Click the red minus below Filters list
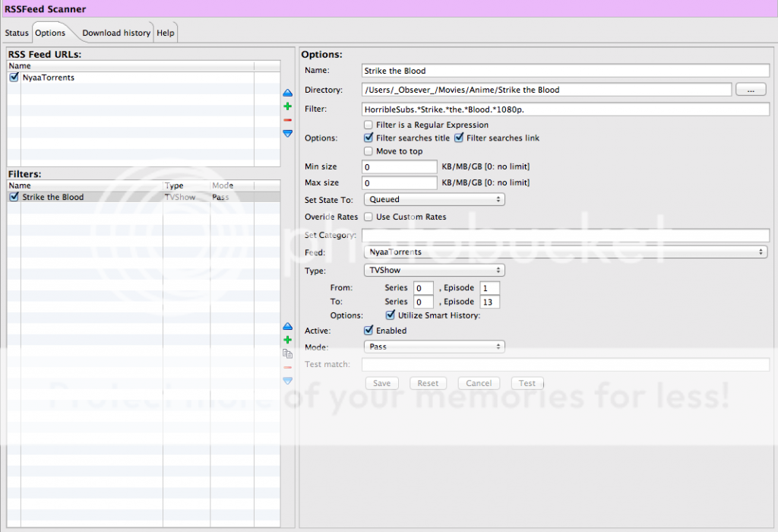Image resolution: width=778 pixels, height=532 pixels. pyautogui.click(x=287, y=367)
